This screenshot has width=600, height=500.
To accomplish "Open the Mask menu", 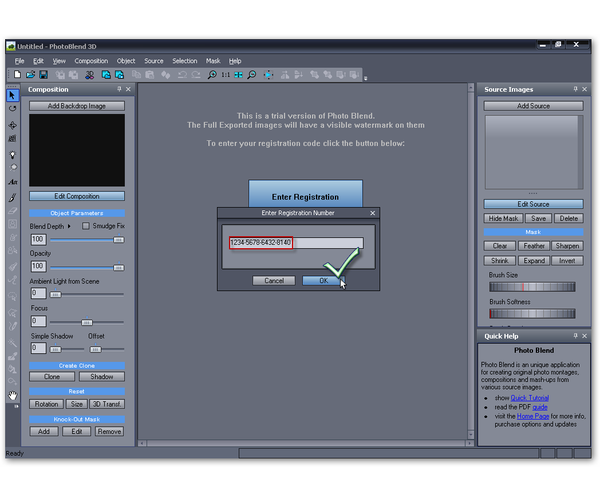I will coord(213,61).
